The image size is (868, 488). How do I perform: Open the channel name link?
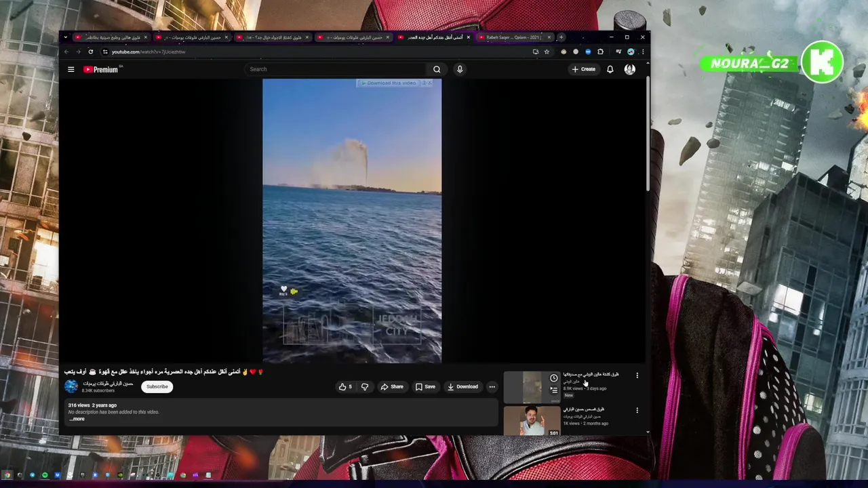[108, 384]
